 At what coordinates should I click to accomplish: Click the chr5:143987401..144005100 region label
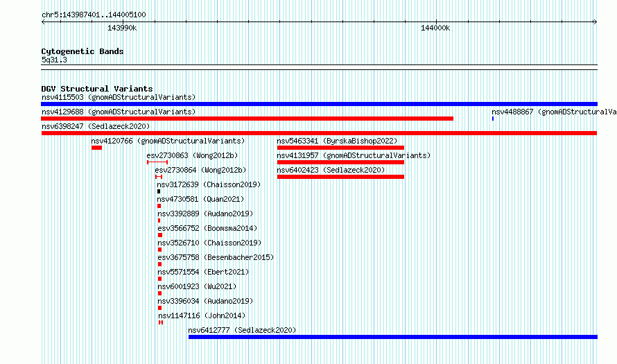(94, 15)
